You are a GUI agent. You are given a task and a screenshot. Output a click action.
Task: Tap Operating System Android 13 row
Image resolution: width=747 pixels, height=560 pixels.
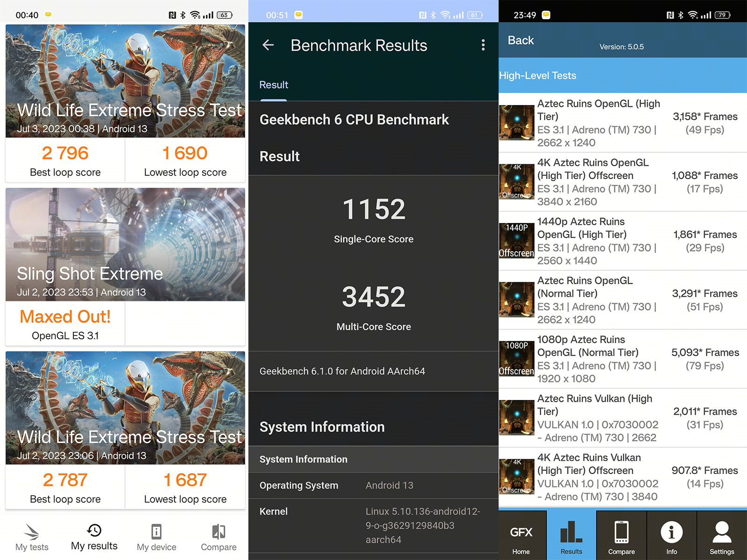click(x=373, y=485)
